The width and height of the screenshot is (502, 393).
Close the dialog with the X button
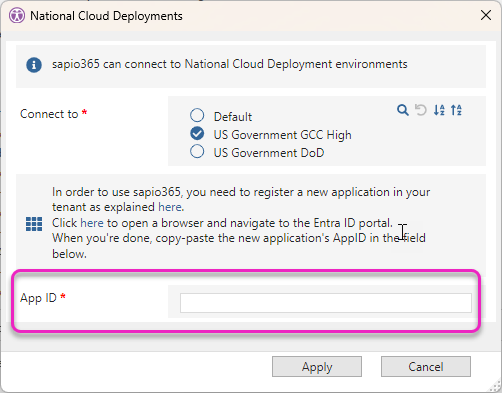coord(486,15)
